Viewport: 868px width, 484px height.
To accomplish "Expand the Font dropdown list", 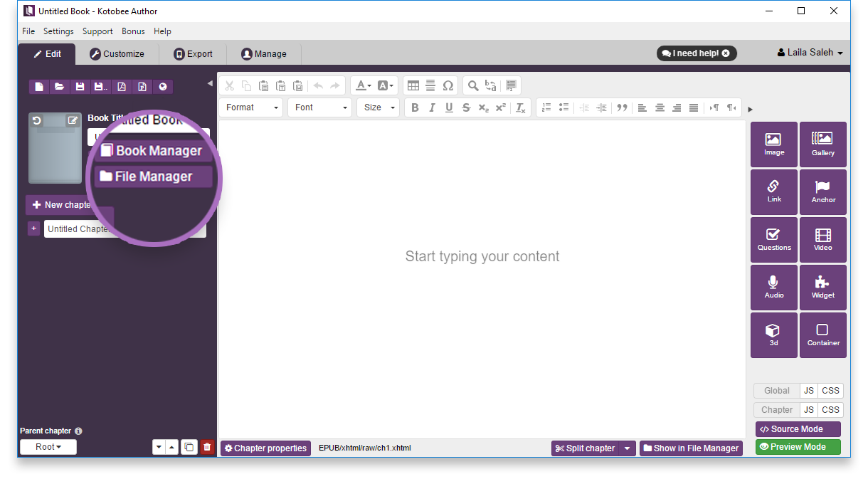I will click(x=321, y=107).
